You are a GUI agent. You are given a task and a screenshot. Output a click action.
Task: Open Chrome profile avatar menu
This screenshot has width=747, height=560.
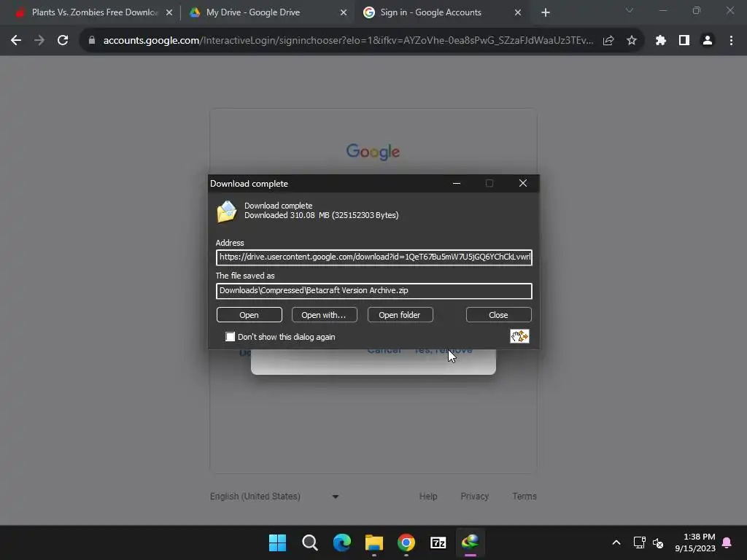point(708,41)
